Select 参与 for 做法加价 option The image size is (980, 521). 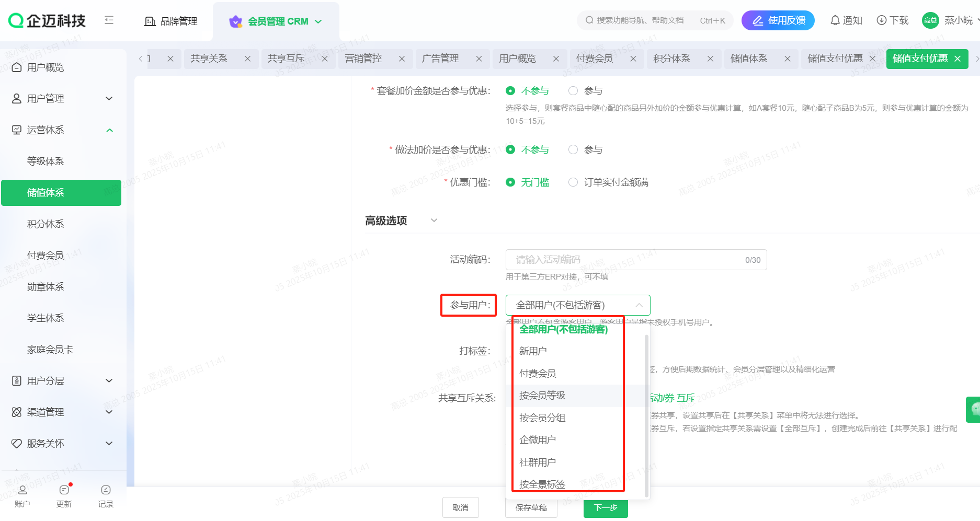click(x=574, y=150)
